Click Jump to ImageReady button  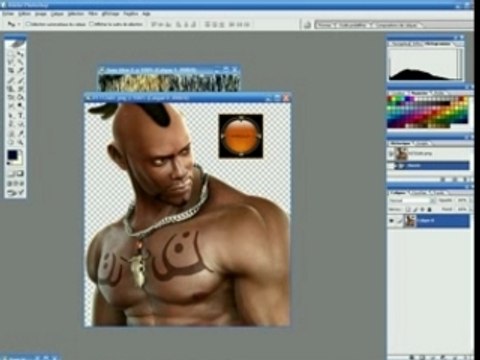15,193
